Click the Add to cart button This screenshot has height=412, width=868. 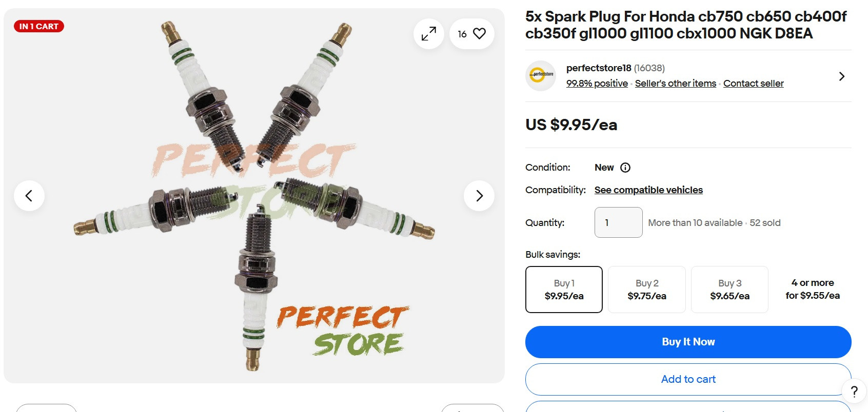(688, 379)
